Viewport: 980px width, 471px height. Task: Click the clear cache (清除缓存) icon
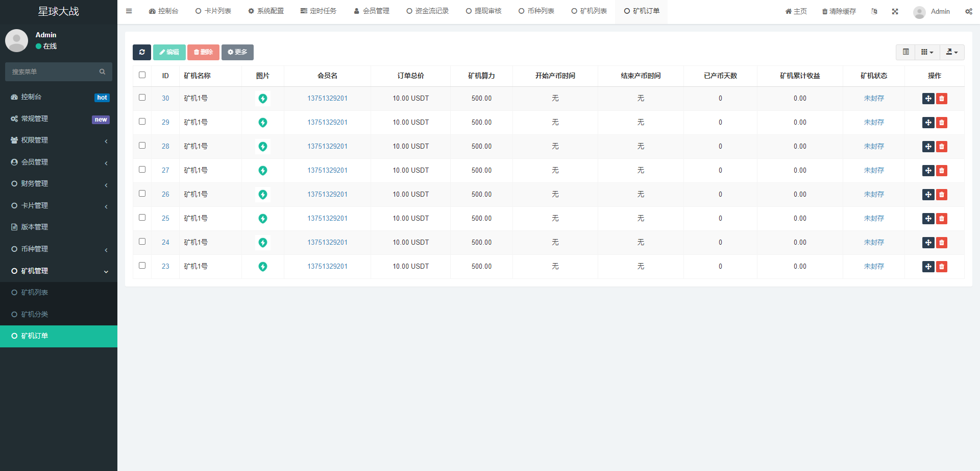[839, 11]
